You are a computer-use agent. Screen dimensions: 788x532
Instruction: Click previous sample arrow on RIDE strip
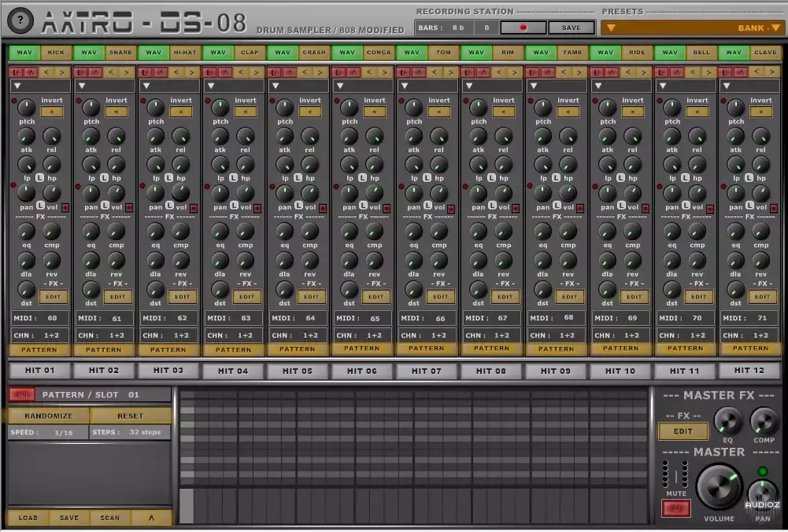pyautogui.click(x=628, y=73)
